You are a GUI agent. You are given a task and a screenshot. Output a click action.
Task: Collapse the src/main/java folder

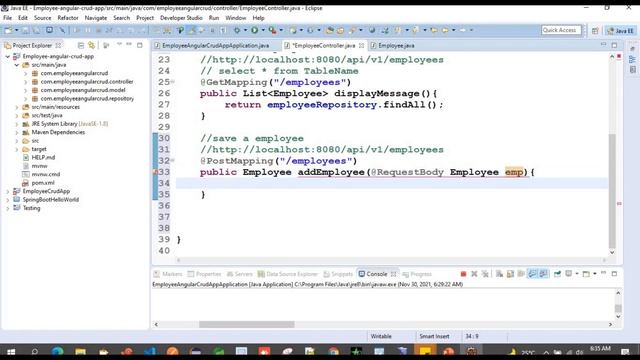pos(17,65)
